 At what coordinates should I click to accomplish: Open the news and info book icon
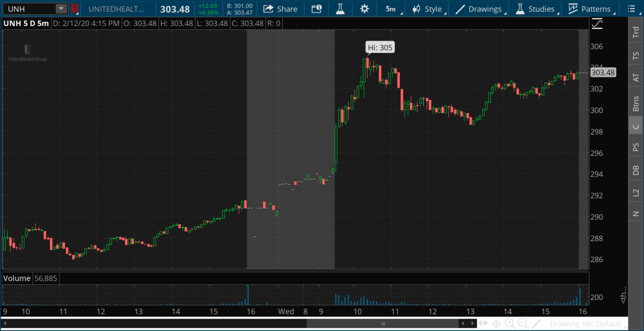(317, 9)
